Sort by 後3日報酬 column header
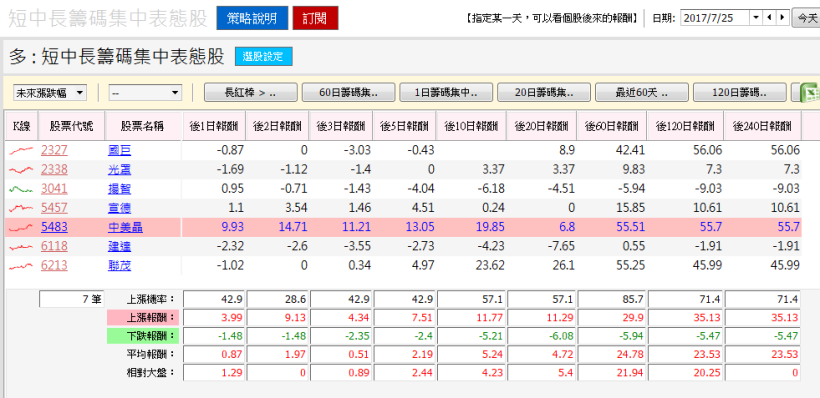This screenshot has width=820, height=398. tap(341, 126)
